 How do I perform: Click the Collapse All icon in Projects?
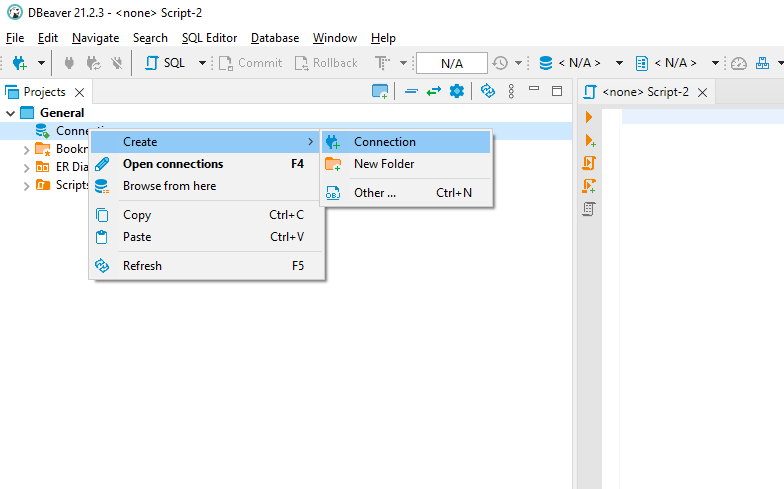pos(412,92)
